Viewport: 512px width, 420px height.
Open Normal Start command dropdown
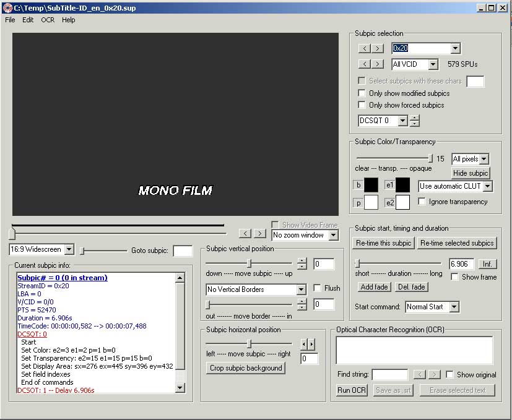click(x=454, y=307)
